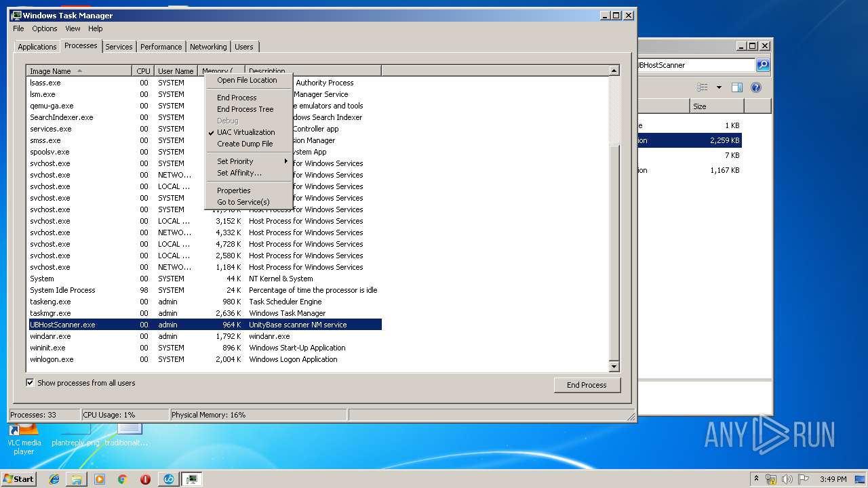This screenshot has height=488, width=868.
Task: Select the UBHostScanner.exe process row
Action: [205, 325]
